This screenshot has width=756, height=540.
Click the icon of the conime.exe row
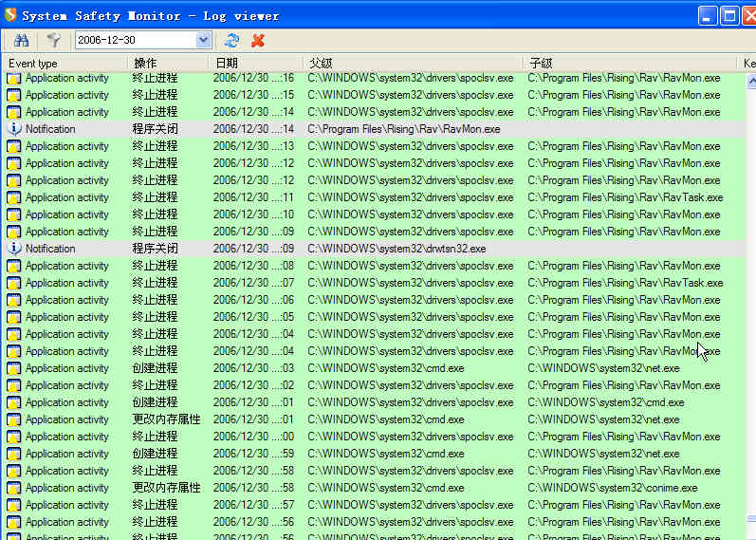[x=14, y=488]
